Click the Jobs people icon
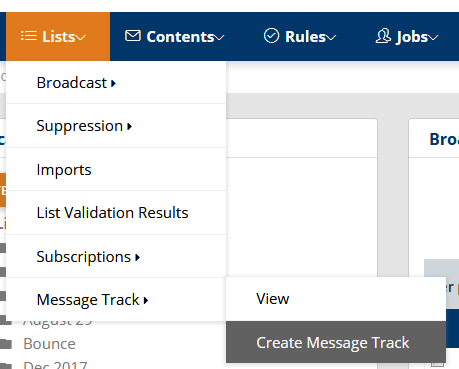This screenshot has width=459, height=369. click(x=383, y=36)
